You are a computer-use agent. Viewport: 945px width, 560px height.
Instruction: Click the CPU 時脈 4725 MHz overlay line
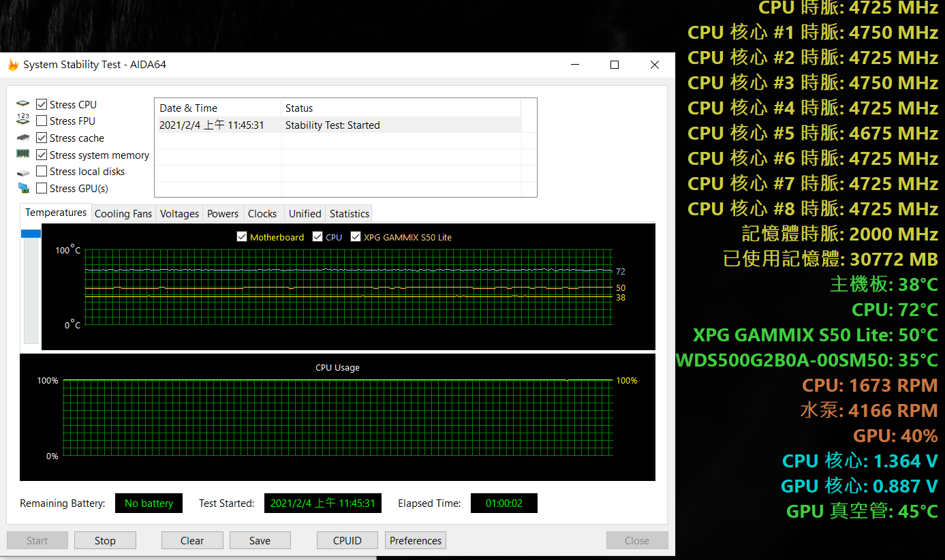pyautogui.click(x=848, y=8)
